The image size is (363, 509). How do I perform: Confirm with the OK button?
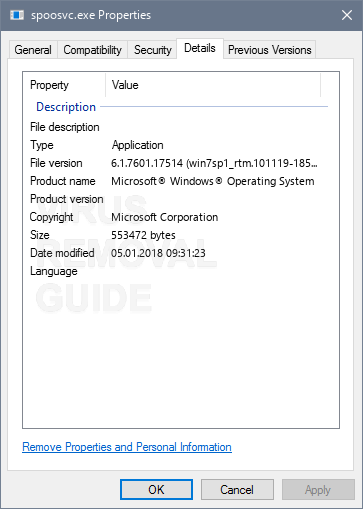click(x=156, y=490)
